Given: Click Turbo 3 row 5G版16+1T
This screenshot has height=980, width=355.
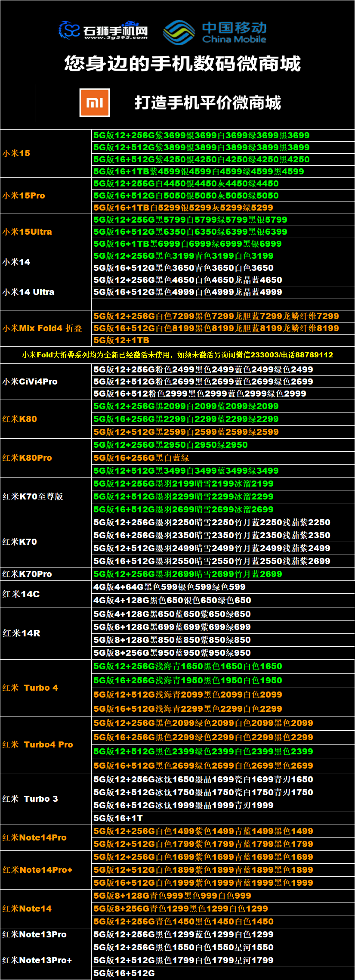Looking at the screenshot, I should point(223,818).
